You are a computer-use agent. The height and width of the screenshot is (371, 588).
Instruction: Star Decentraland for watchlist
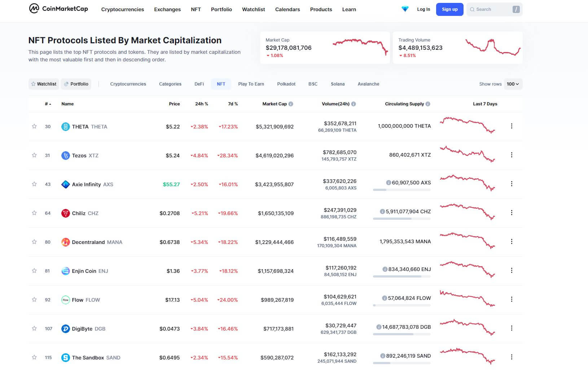(x=34, y=242)
